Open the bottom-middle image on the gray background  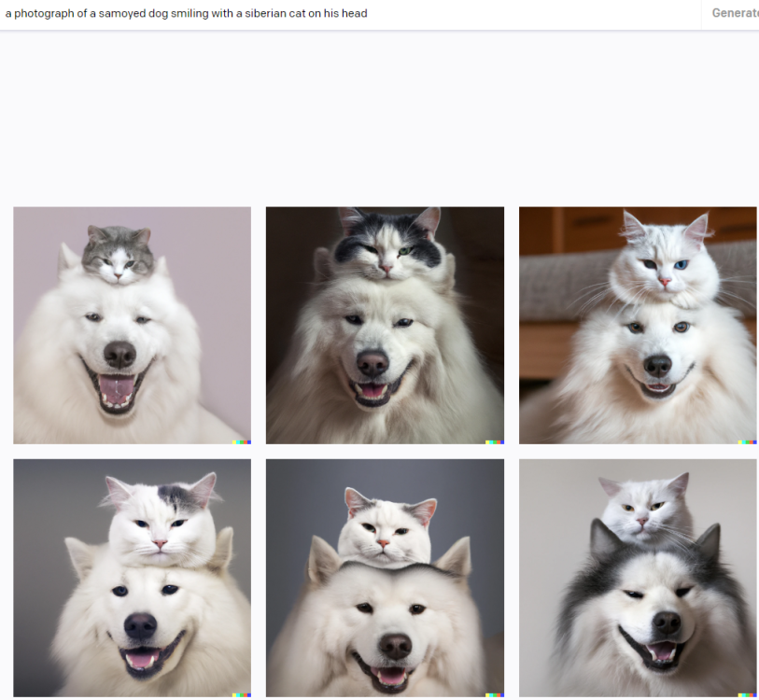pos(384,577)
